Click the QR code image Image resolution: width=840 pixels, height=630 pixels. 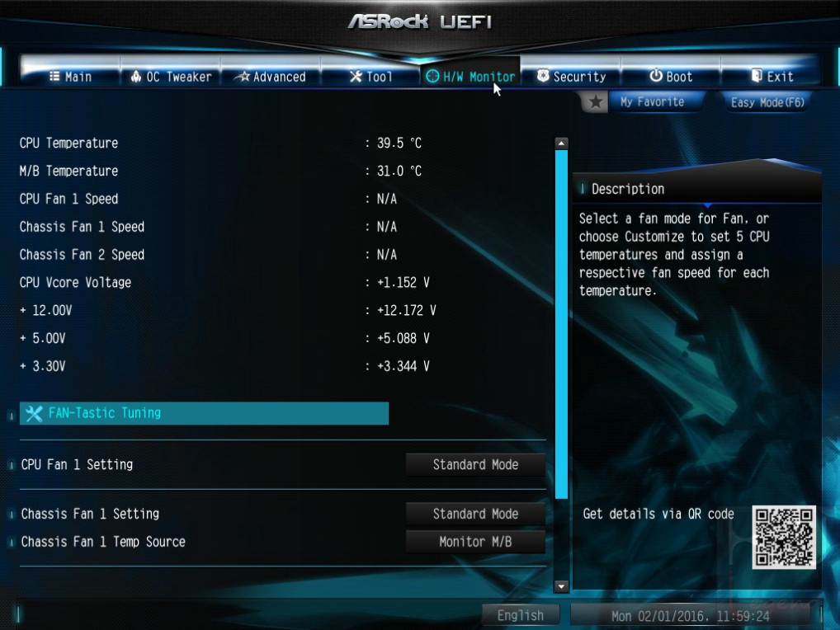pyautogui.click(x=784, y=537)
